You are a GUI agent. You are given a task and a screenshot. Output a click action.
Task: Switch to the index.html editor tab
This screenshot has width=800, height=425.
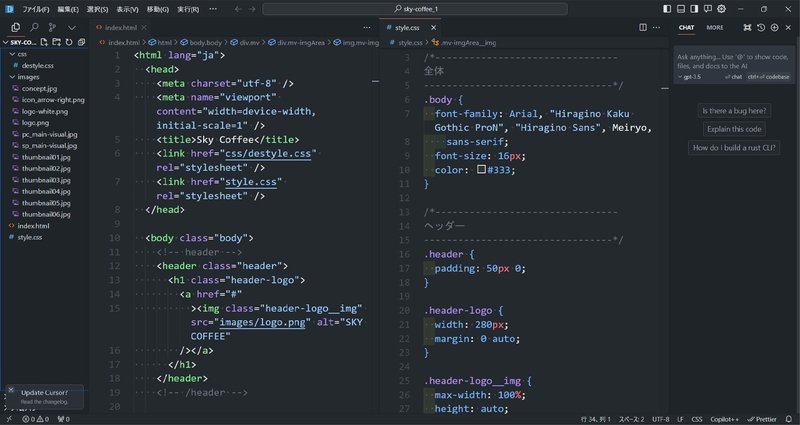pyautogui.click(x=121, y=28)
